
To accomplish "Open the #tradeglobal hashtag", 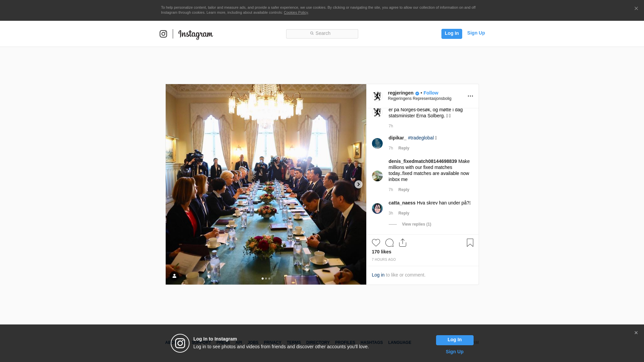I will tap(421, 138).
